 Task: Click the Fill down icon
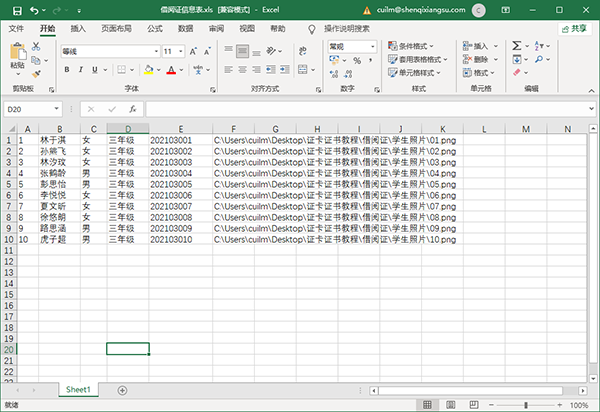517,59
